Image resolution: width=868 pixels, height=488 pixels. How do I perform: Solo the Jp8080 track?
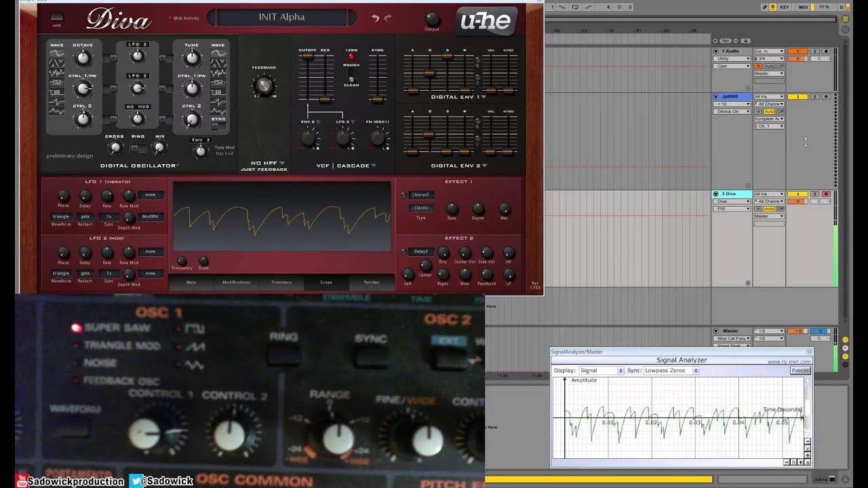[x=815, y=97]
